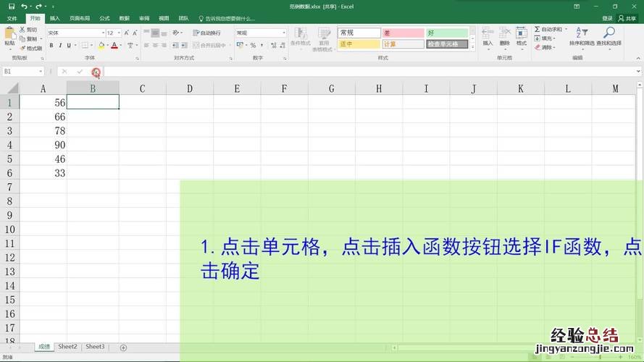Click cell A3 containing 78
The image size is (644, 362).
click(43, 130)
